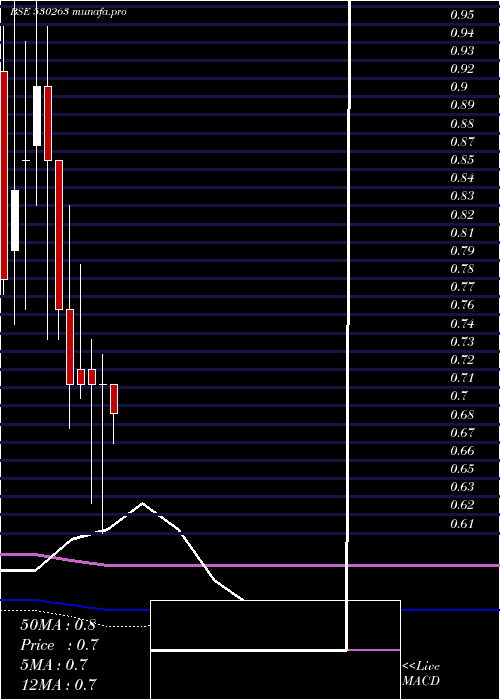
Task: Click the 5MA : 0.7 legend entry
Action: point(54,665)
